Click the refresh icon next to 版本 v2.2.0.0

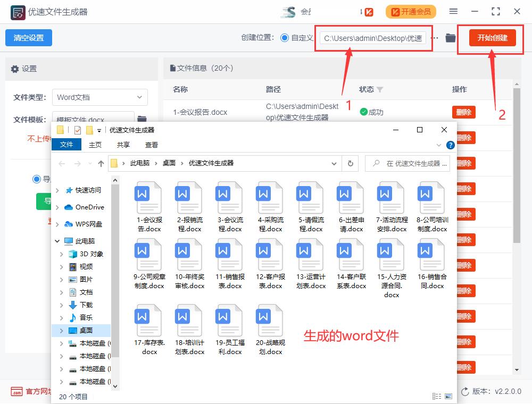[x=465, y=391]
